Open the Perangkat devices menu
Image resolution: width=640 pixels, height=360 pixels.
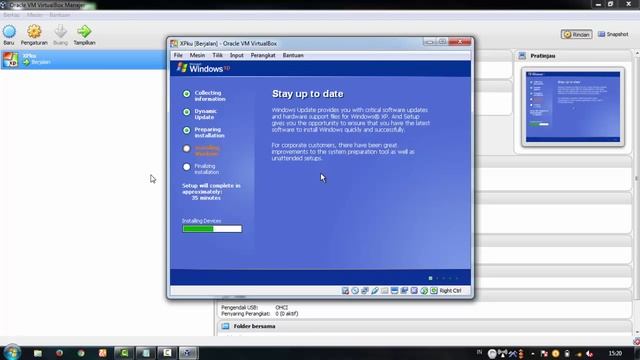(263, 55)
